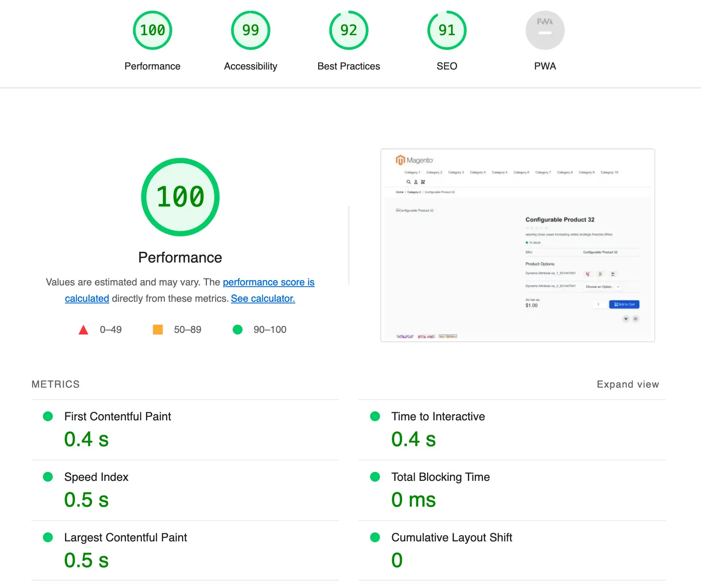Click the gray PWA badge icon
The width and height of the screenshot is (701, 588).
point(545,31)
